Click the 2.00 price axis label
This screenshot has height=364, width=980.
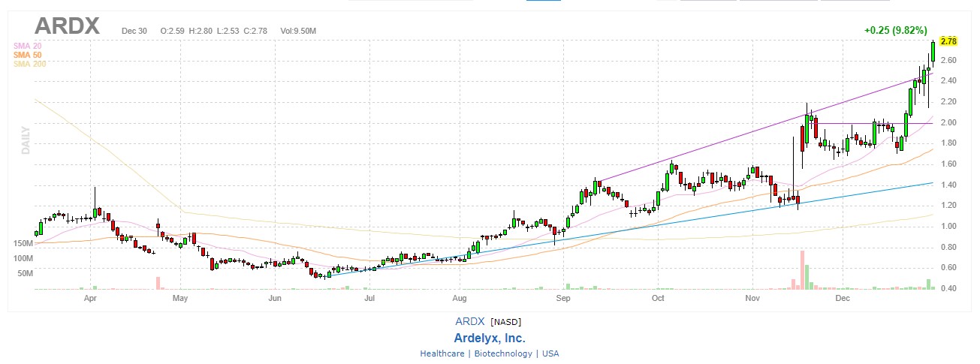[x=948, y=122]
